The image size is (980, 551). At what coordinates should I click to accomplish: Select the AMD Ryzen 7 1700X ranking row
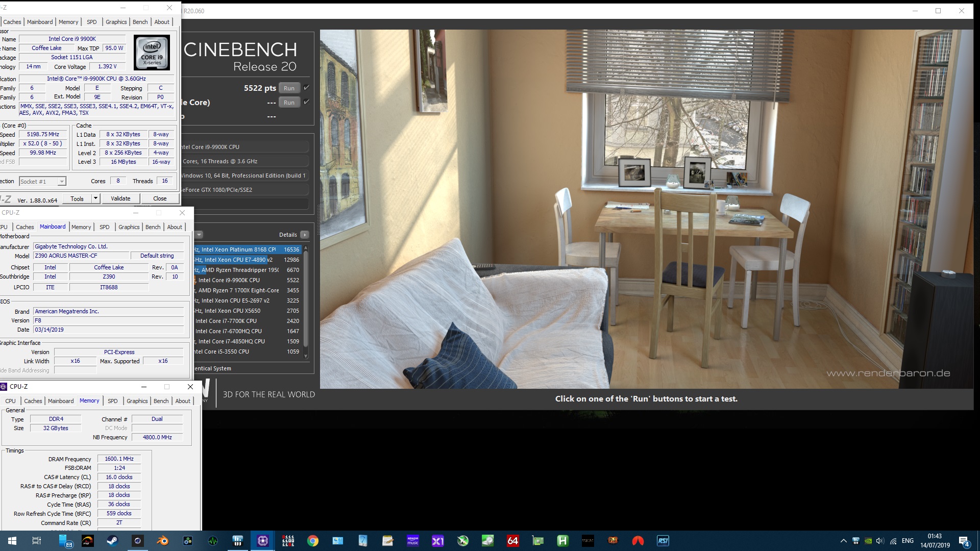(247, 290)
